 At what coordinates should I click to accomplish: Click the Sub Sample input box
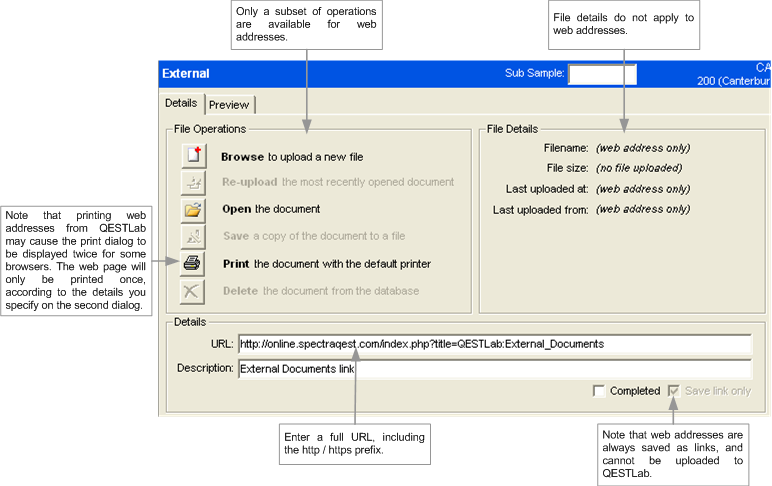(602, 73)
